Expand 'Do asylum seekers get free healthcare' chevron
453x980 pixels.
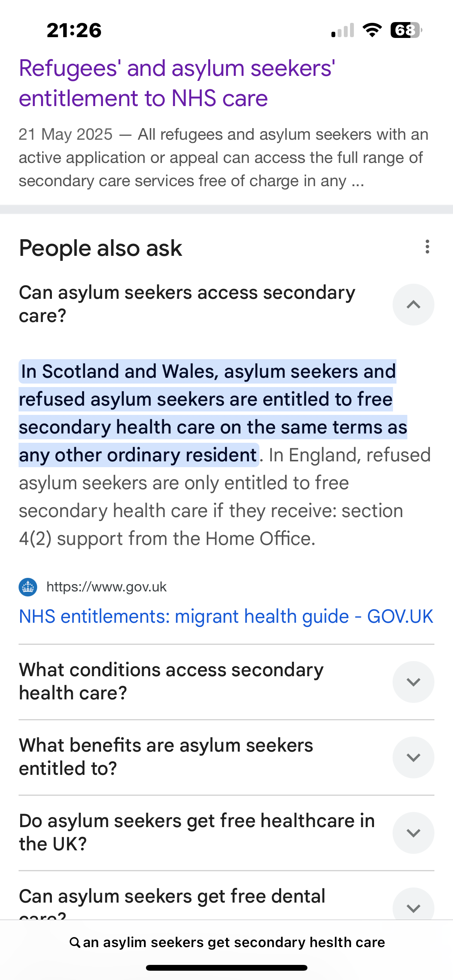[413, 833]
